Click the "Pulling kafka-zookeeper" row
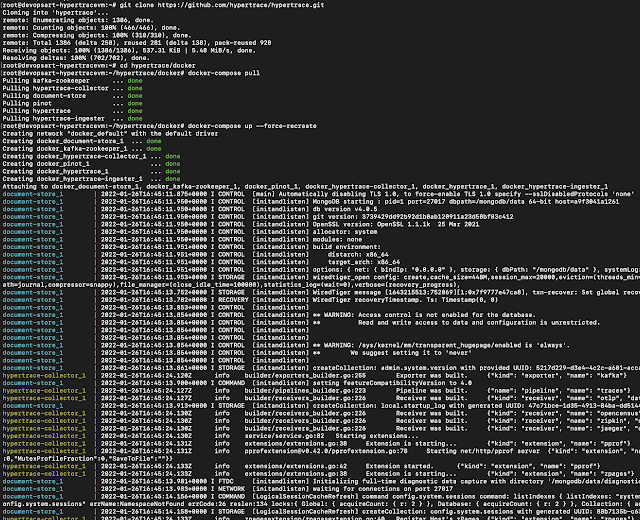This screenshot has height=520, width=640. pos(73,80)
